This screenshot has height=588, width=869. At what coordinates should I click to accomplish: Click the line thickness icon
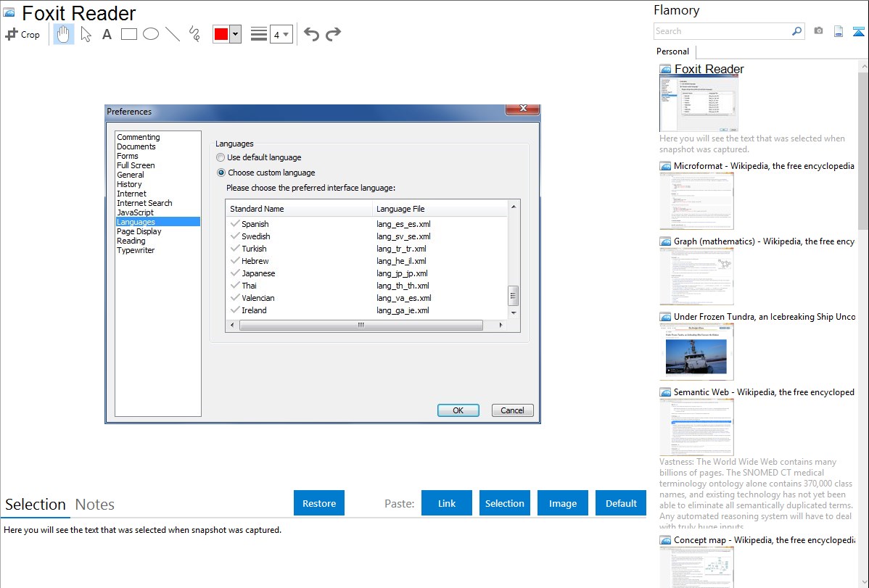259,34
